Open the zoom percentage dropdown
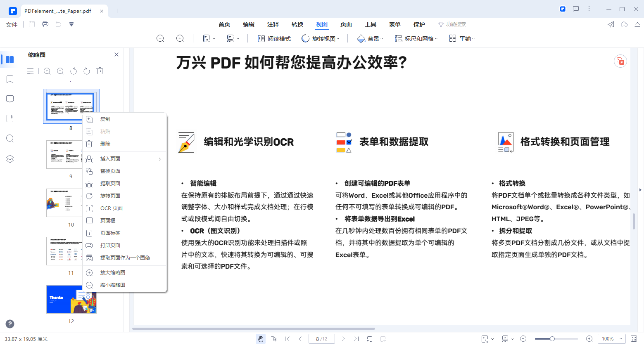Image resolution: width=644 pixels, height=345 pixels. point(611,338)
